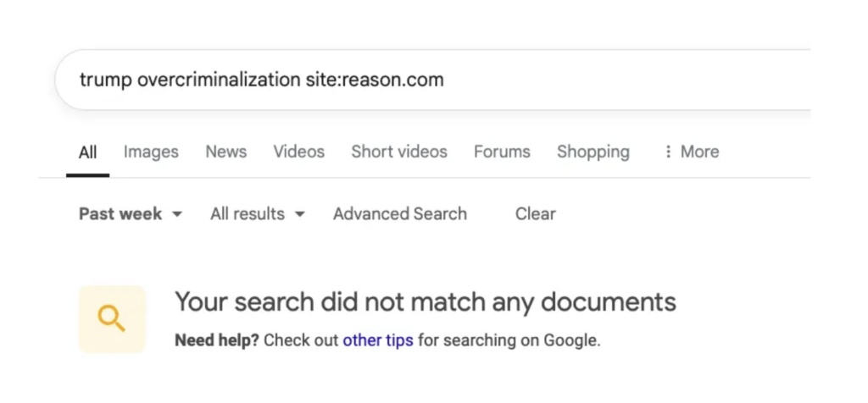Screen dimensions: 868x403
Task: Switch to the Images tab
Action: (x=151, y=152)
